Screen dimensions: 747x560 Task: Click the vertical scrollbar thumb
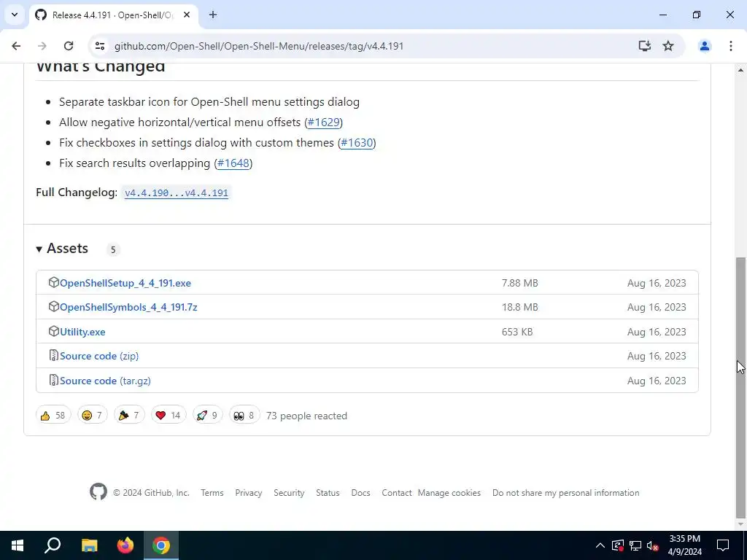tap(740, 387)
